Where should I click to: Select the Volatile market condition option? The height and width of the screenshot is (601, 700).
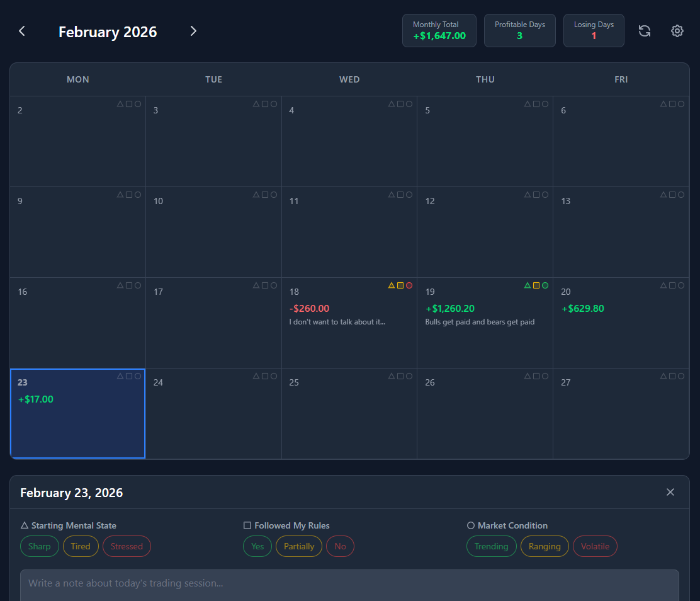click(x=595, y=546)
